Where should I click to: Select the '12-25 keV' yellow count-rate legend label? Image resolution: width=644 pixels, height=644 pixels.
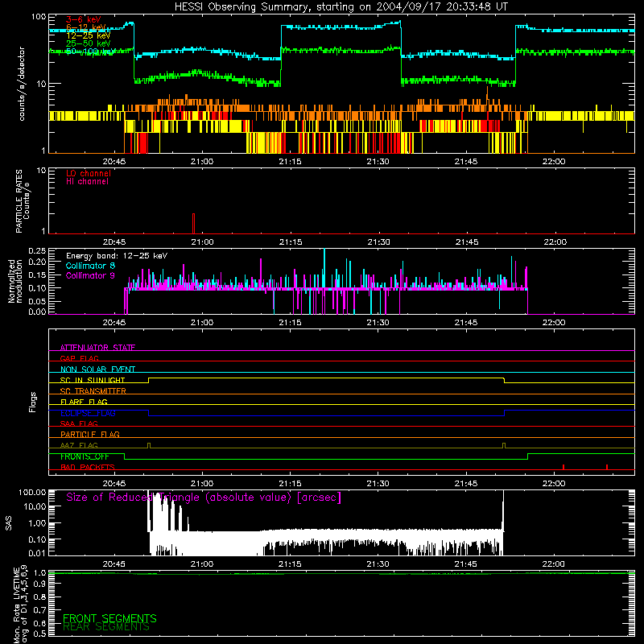88,35
